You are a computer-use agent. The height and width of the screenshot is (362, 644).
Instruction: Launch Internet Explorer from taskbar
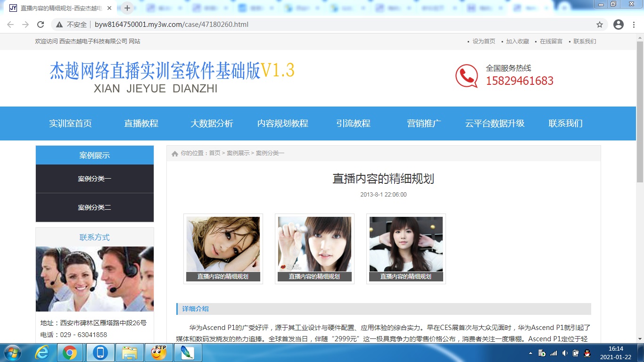point(42,353)
